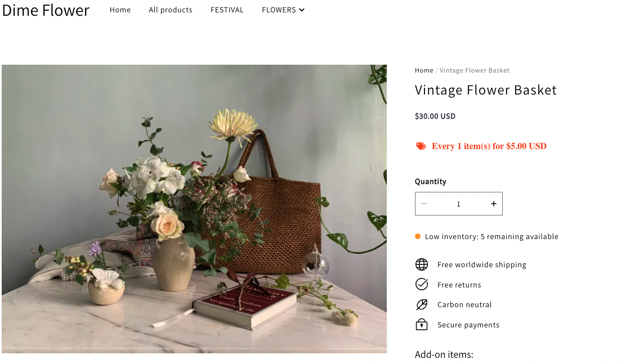Click the orange low inventory dot
The height and width of the screenshot is (364, 639).
(x=418, y=237)
